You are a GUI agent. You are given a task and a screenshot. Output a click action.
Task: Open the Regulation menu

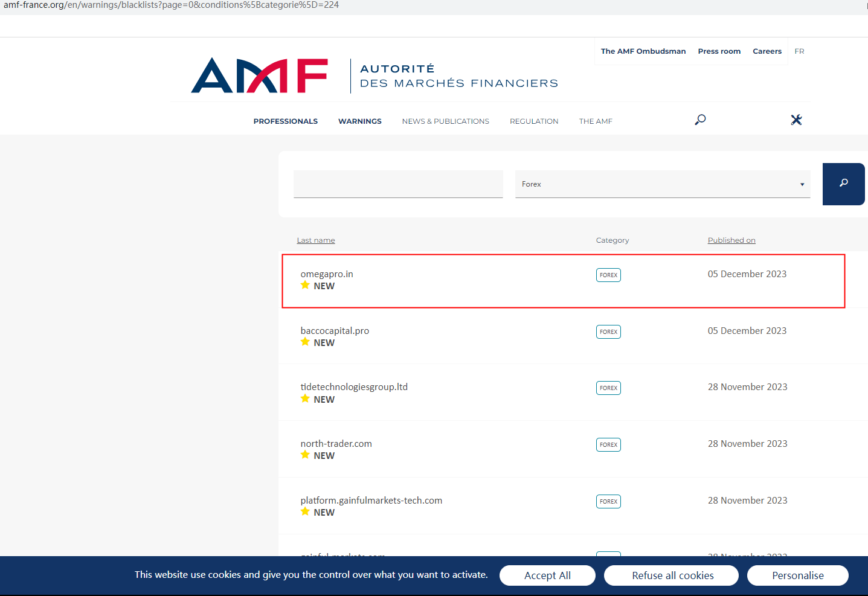[x=534, y=121]
